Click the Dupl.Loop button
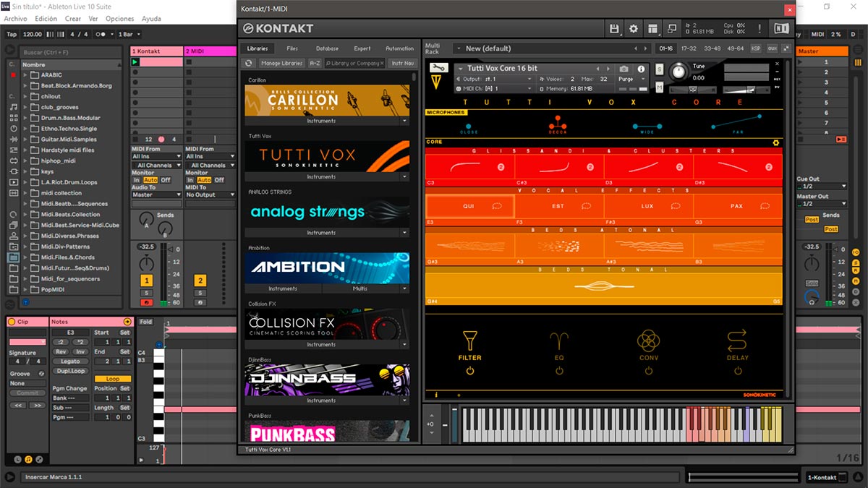Screen dimensions: 868x488 coord(70,371)
